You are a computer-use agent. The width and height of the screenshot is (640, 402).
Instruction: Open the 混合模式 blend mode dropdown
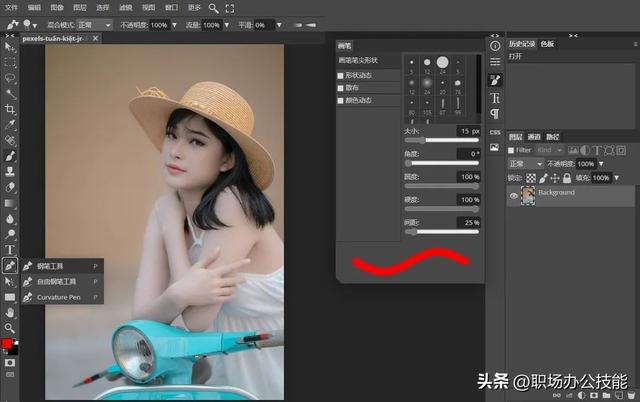point(94,25)
